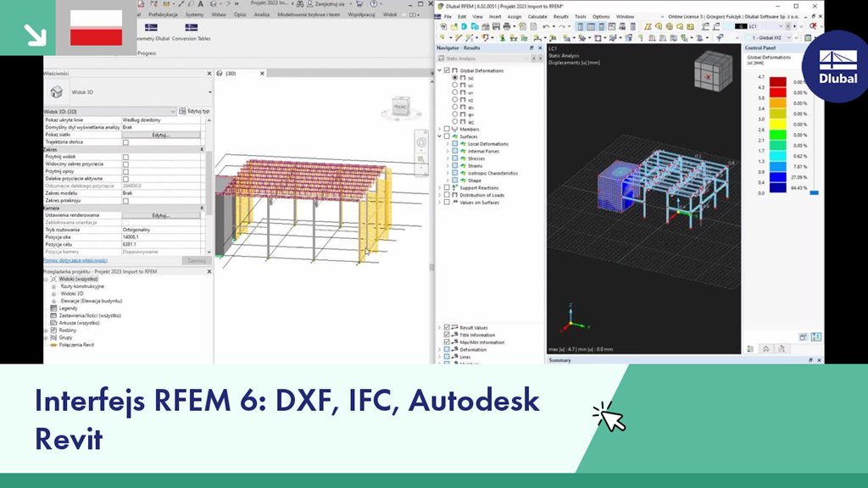868x488 pixels.
Task: Click the dark blue swatch at scale bottom
Action: pos(778,187)
